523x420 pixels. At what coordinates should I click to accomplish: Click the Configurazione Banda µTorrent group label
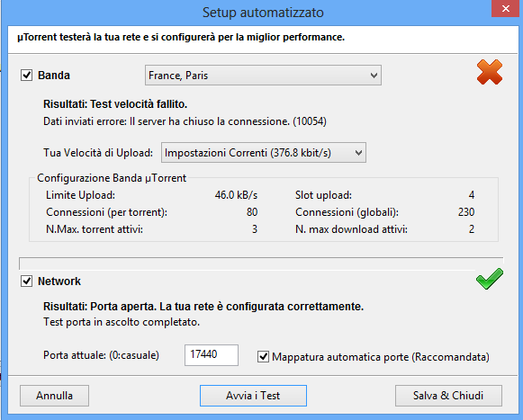pos(112,178)
